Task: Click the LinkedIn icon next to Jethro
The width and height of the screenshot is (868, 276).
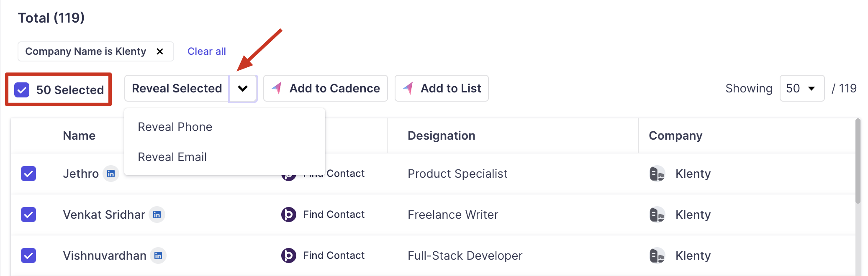Action: pos(111,174)
